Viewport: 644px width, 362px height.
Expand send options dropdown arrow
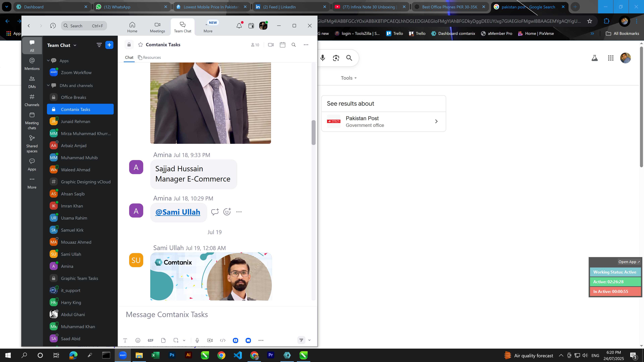click(x=309, y=340)
